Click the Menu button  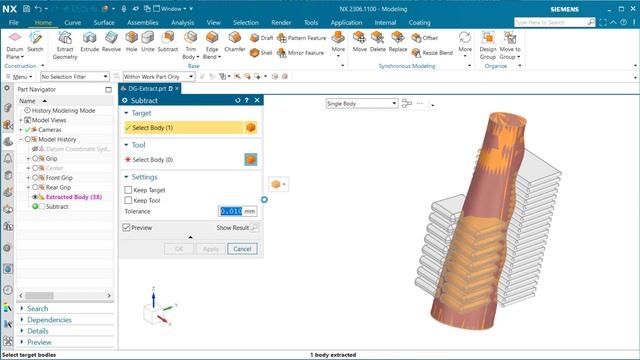pyautogui.click(x=20, y=77)
